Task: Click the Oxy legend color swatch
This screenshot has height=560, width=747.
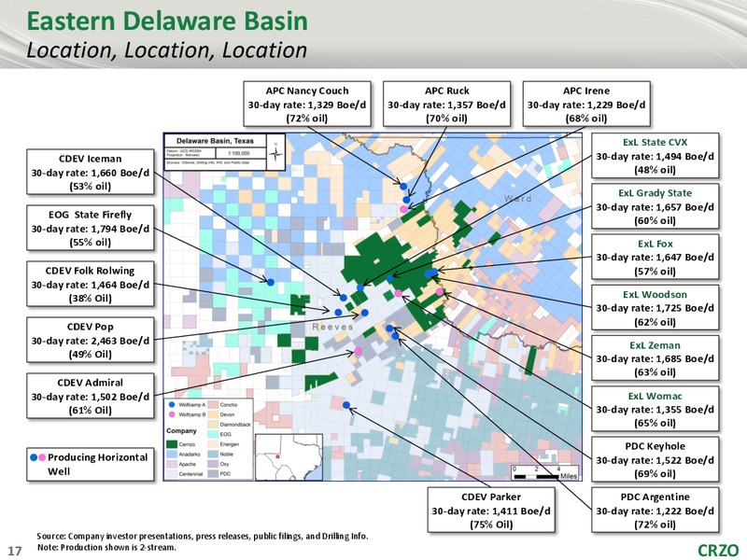Action: coord(213,464)
